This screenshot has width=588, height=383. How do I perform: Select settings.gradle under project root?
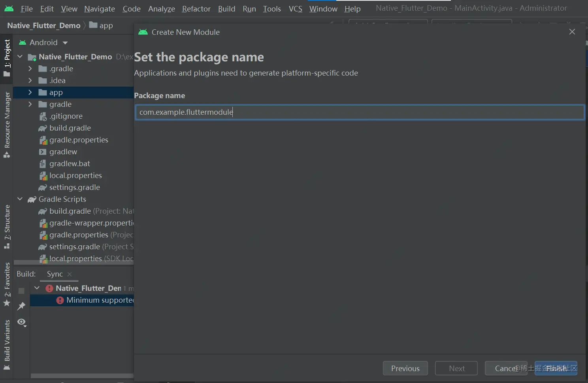pos(75,187)
